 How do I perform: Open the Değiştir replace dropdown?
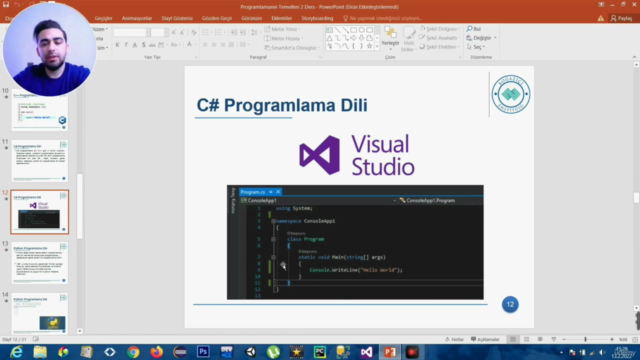click(x=482, y=38)
